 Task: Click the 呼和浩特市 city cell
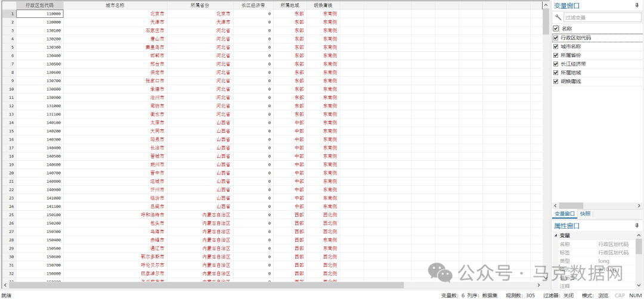coord(116,214)
